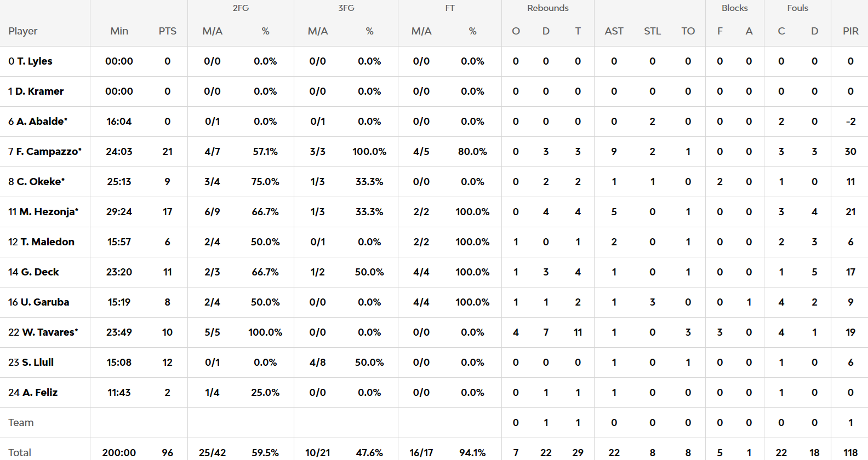Select C. Okeke in the table
This screenshot has width=868, height=460.
click(x=40, y=182)
